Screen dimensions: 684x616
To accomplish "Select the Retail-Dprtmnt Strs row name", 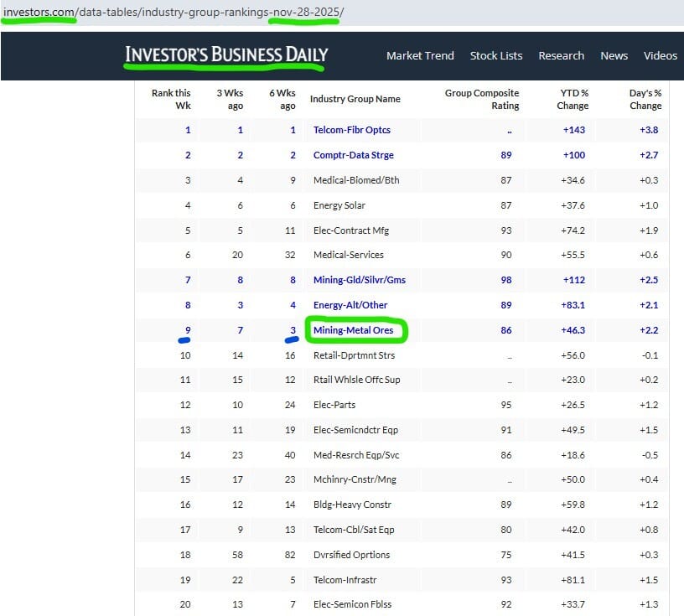I will (355, 355).
